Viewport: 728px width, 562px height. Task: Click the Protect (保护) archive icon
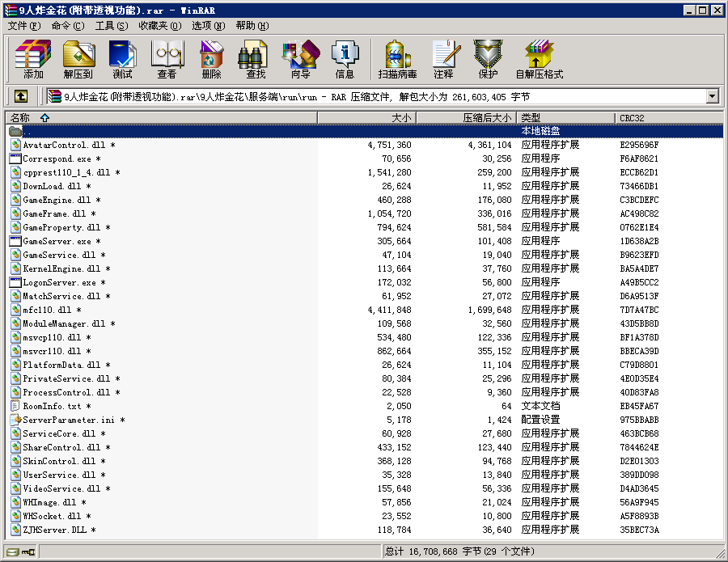[x=488, y=59]
